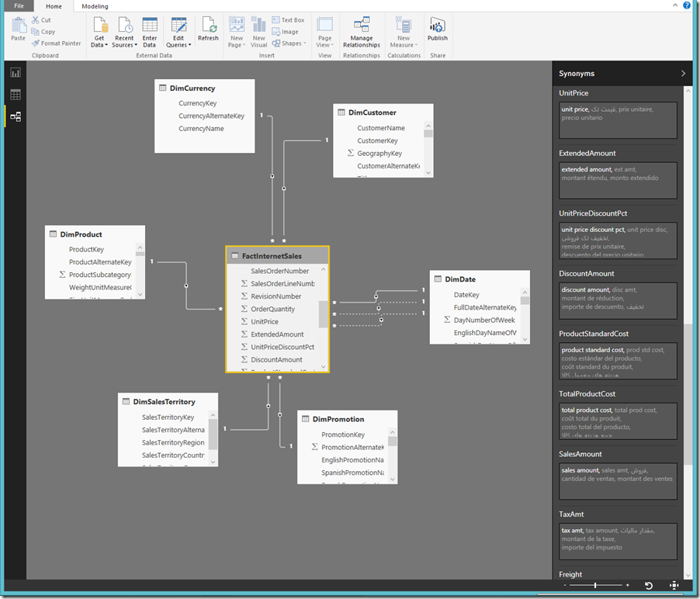Select the DimSalesTerritory table header
Viewport: 700px width, 599px height.
click(168, 402)
